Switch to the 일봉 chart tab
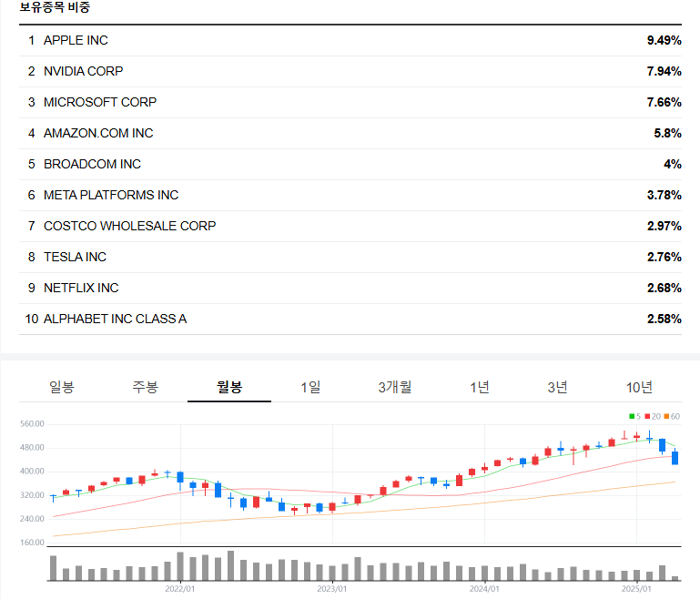The height and width of the screenshot is (599, 700). pyautogui.click(x=62, y=387)
